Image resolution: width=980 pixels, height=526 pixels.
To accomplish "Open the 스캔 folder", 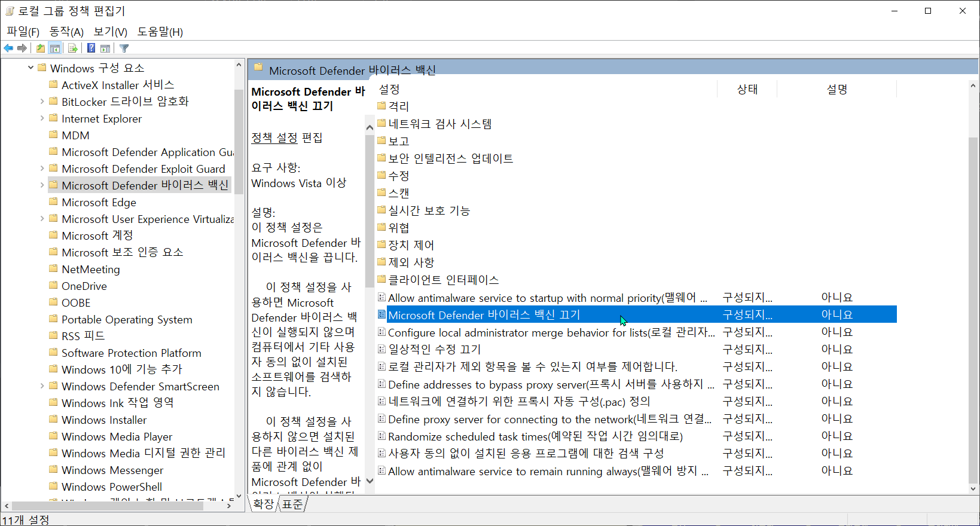I will [393, 193].
